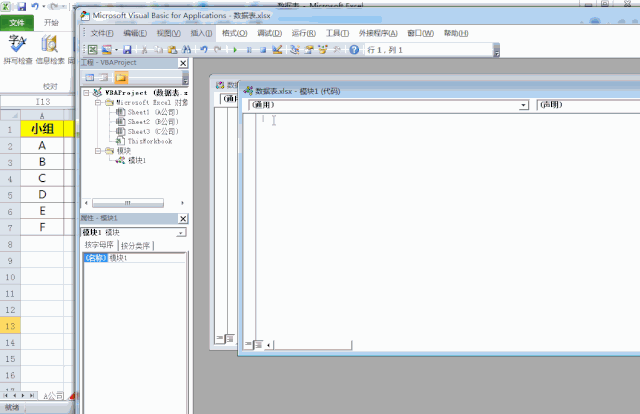Click View Object icon in Project panel
640x414 pixels.
click(104, 77)
